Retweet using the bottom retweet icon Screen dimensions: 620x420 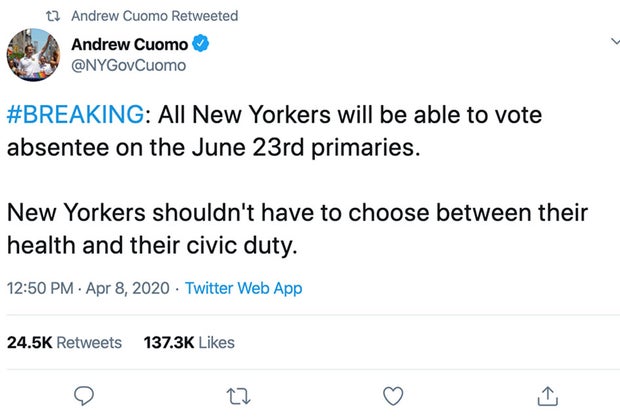point(239,395)
